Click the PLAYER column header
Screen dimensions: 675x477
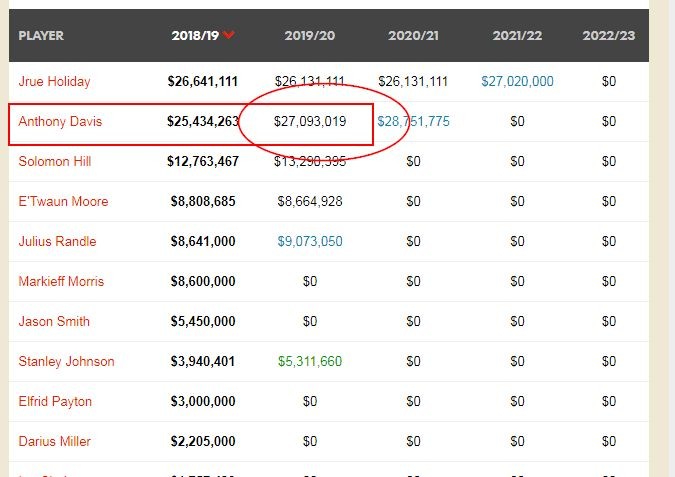coord(41,35)
